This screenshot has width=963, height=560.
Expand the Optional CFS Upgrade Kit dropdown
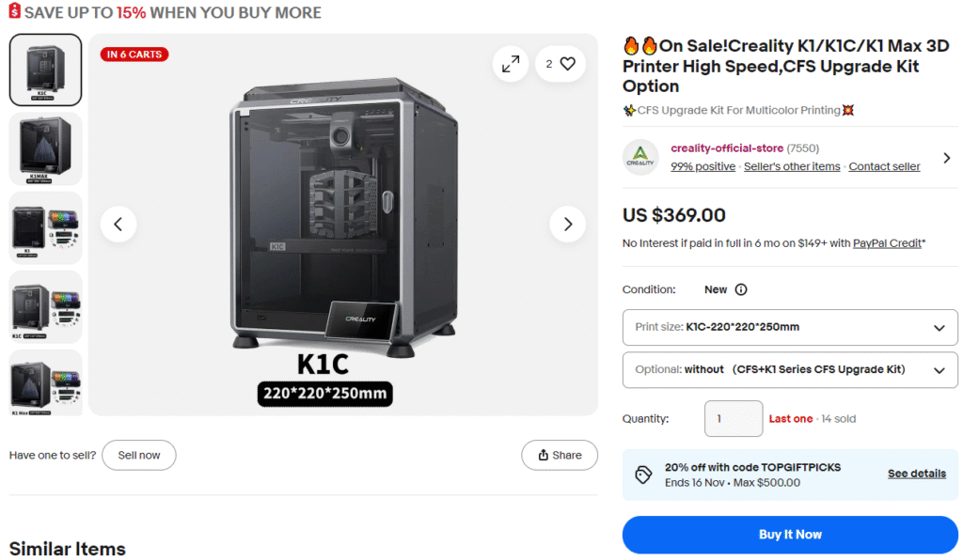coord(790,370)
